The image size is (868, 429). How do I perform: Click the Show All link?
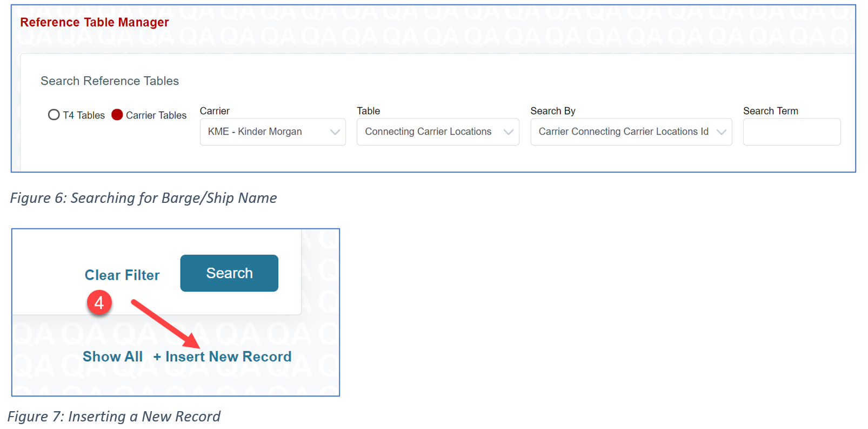click(112, 357)
